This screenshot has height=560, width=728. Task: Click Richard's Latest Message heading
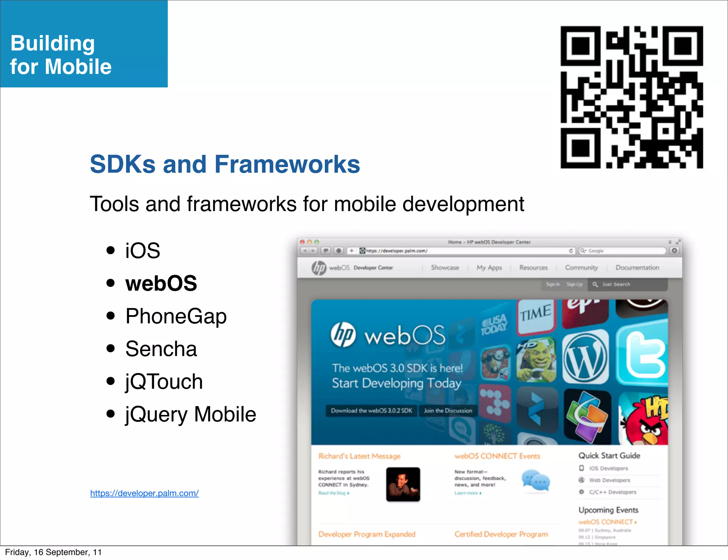[x=359, y=456]
